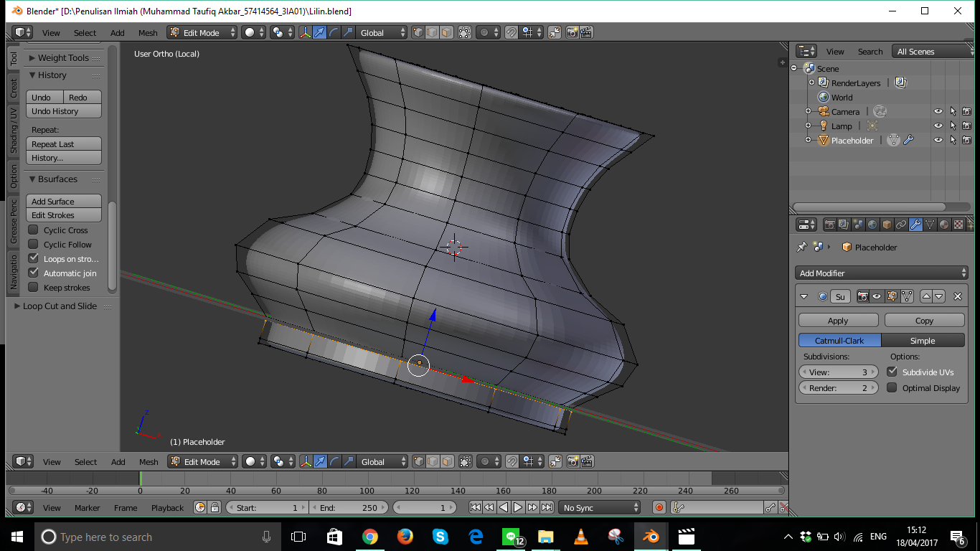Toggle the timeline frame range lock icon

click(214, 507)
